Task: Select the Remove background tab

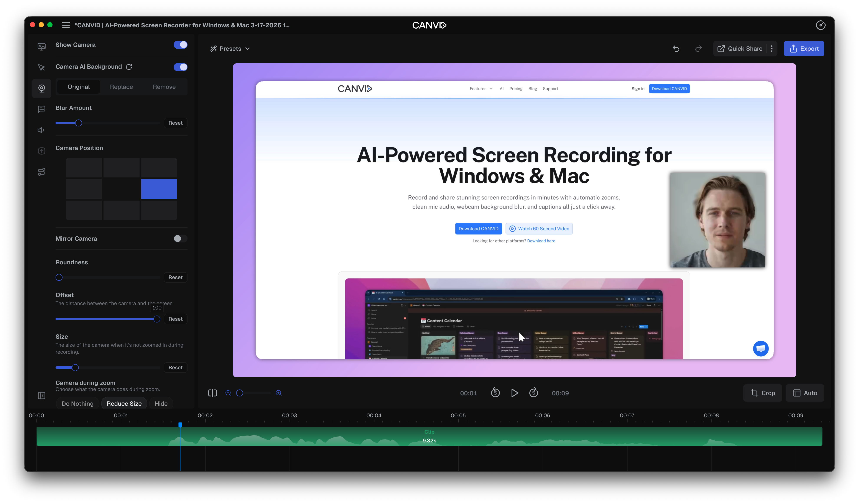Action: coord(164,87)
